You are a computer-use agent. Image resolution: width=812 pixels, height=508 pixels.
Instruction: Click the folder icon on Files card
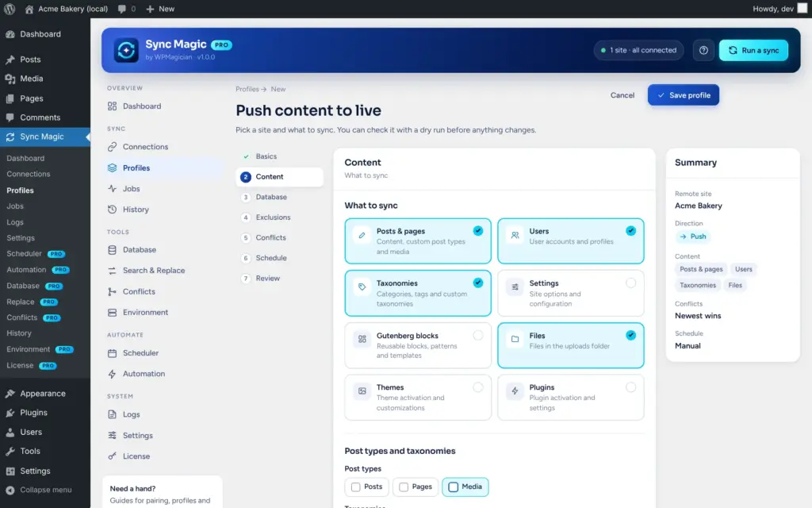(515, 339)
